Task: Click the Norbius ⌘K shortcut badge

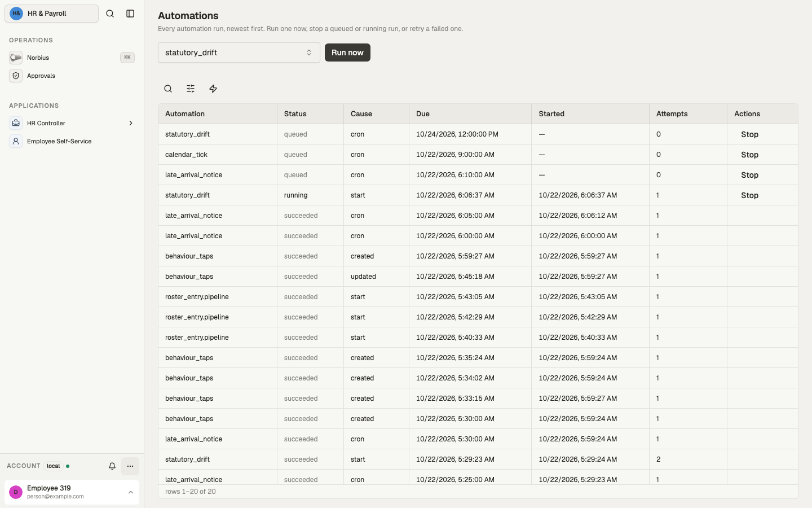Action: click(x=127, y=58)
